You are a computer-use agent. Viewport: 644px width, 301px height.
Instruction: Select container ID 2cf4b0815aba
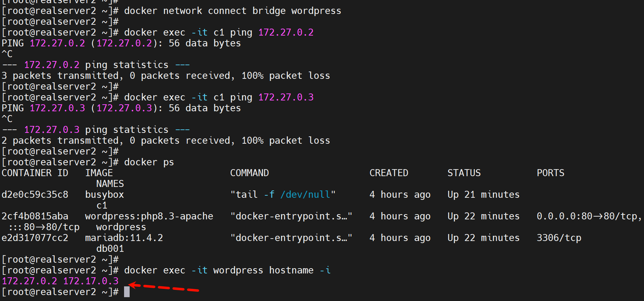35,216
